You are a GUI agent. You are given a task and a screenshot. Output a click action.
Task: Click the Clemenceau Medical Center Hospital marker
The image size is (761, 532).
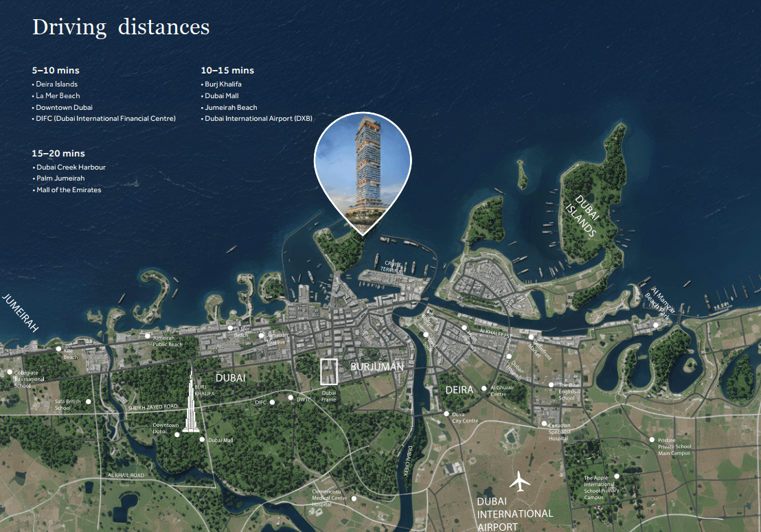(354, 498)
